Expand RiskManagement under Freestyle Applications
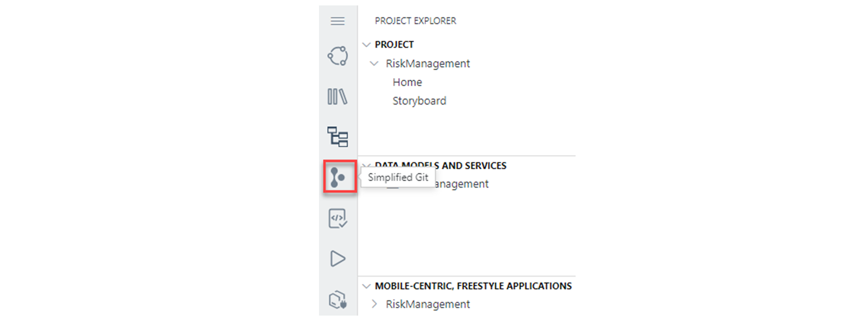 [374, 304]
